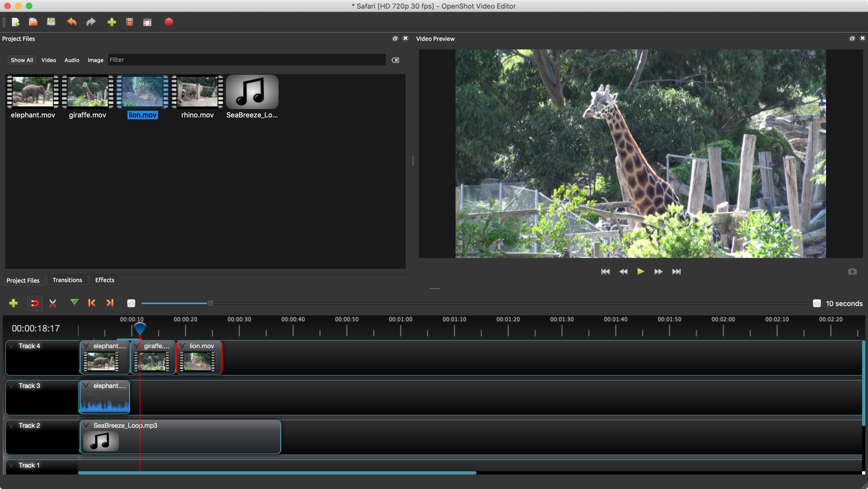Click the Show All files button
Image resolution: width=868 pixels, height=489 pixels.
click(22, 60)
